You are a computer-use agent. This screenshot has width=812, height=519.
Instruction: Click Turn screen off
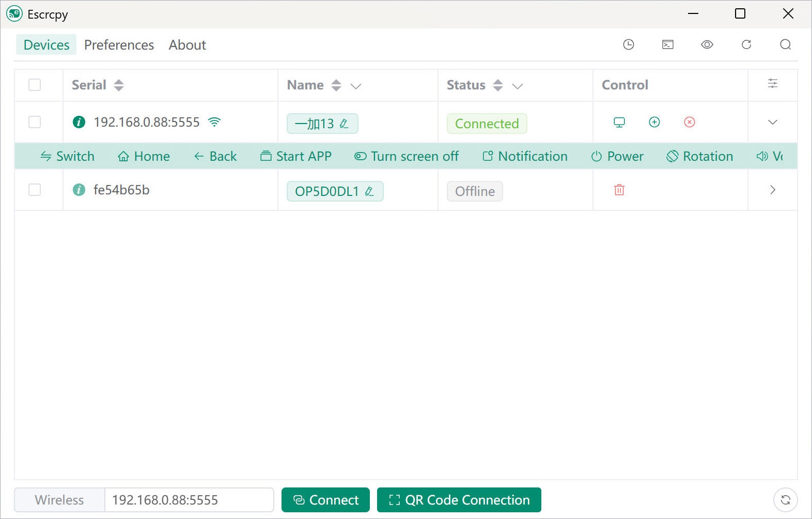[407, 156]
